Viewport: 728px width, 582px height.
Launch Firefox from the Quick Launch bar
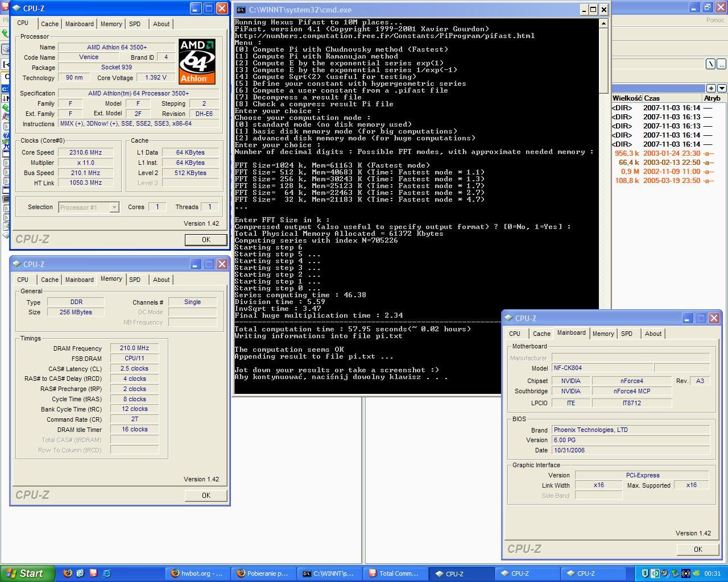tap(68, 573)
